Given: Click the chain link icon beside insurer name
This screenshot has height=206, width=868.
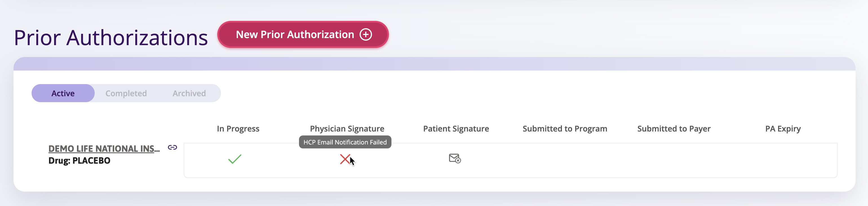Looking at the screenshot, I should (172, 147).
